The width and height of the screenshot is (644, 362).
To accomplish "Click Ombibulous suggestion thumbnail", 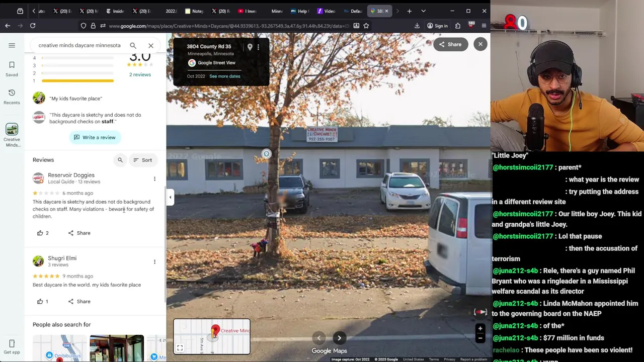I will point(60,348).
